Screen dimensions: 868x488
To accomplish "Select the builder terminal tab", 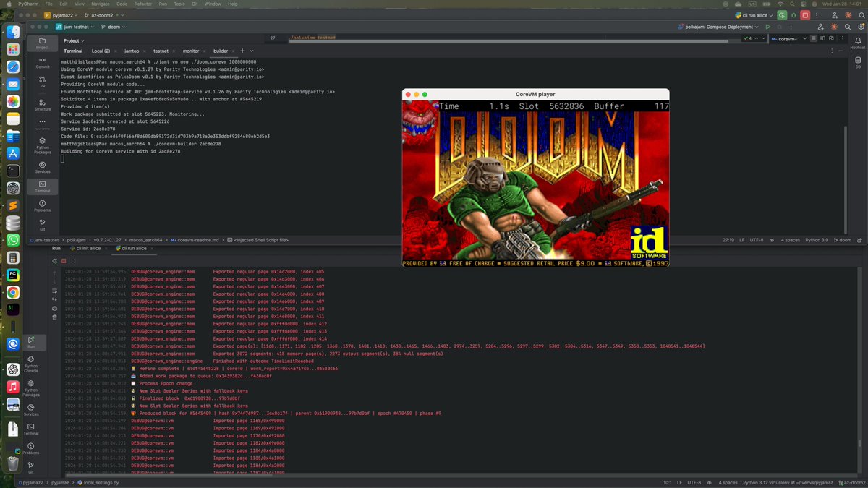I will [221, 51].
